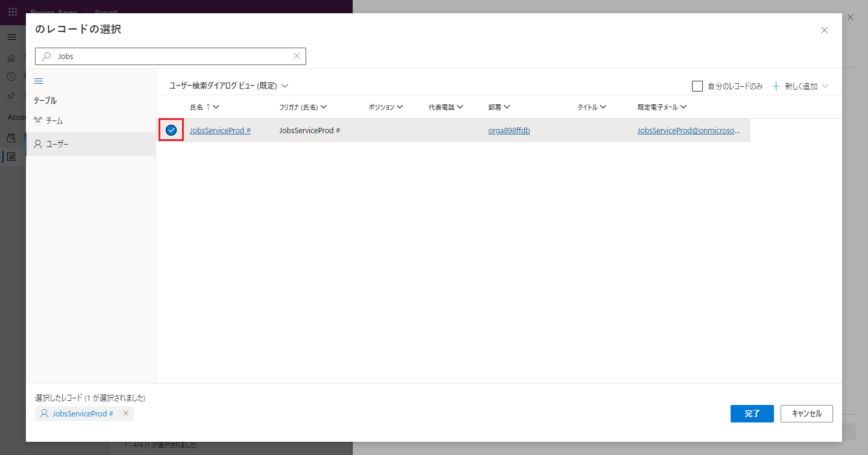Viewport: 868px width, 455px height.
Task: Toggle the background site map hamburger
Action: tap(11, 37)
